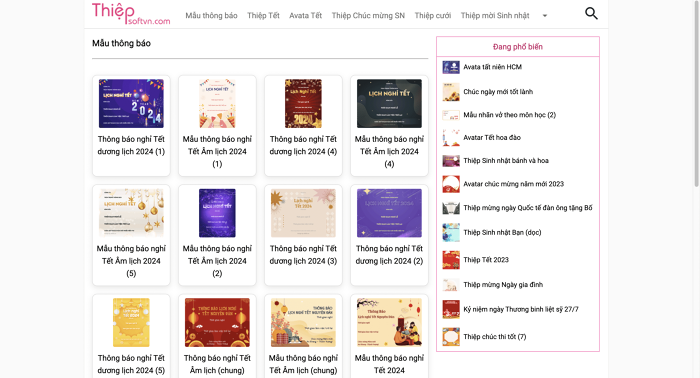Open the search magnifier icon

pos(591,13)
